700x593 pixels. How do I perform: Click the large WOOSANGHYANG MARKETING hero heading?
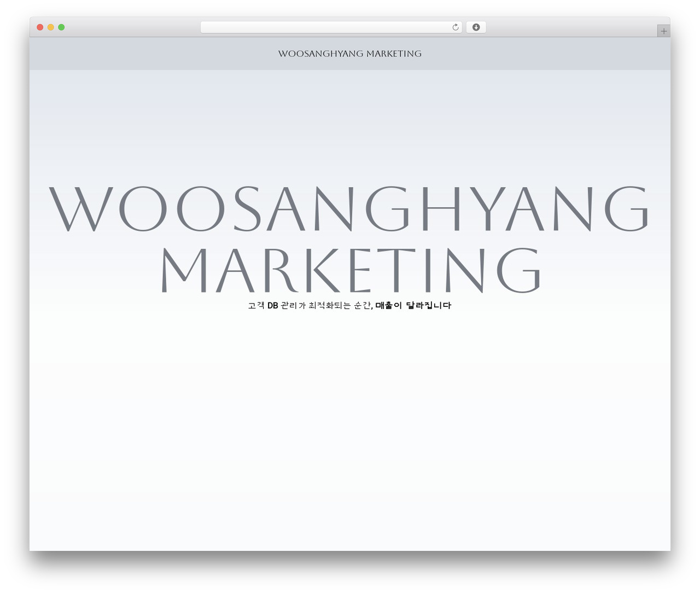click(x=349, y=239)
